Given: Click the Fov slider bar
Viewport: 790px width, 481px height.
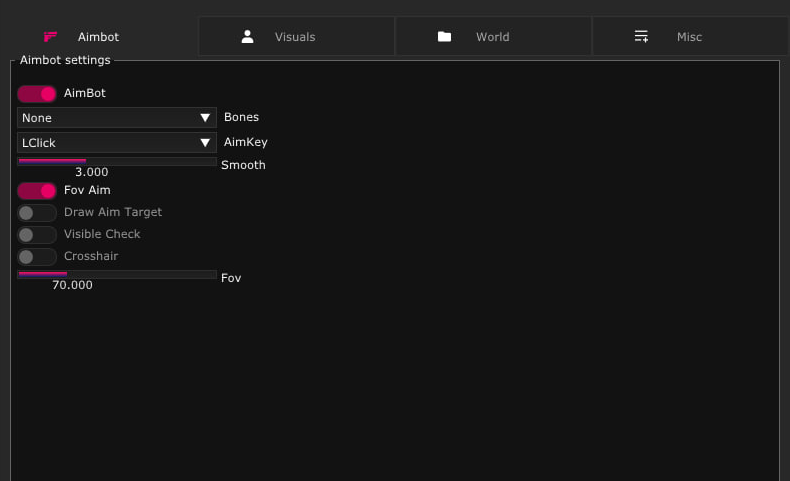Looking at the screenshot, I should pos(117,274).
